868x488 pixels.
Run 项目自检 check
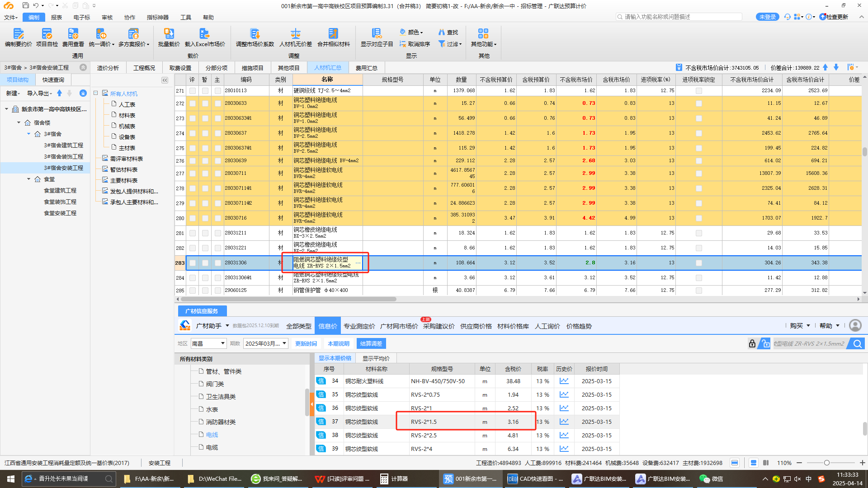(x=47, y=37)
